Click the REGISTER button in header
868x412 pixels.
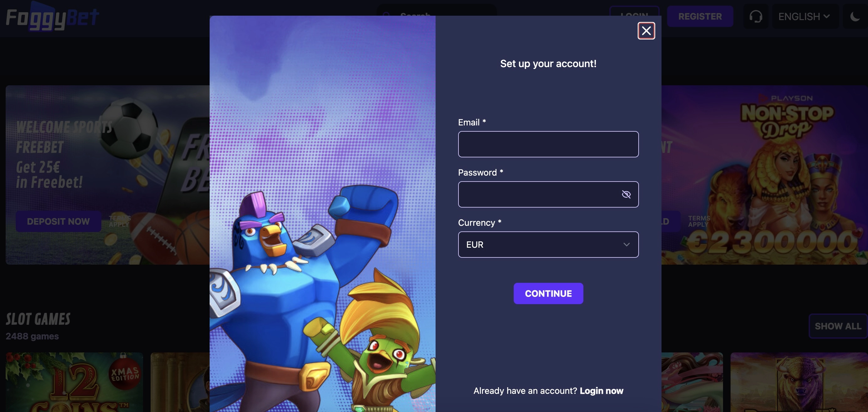click(699, 17)
